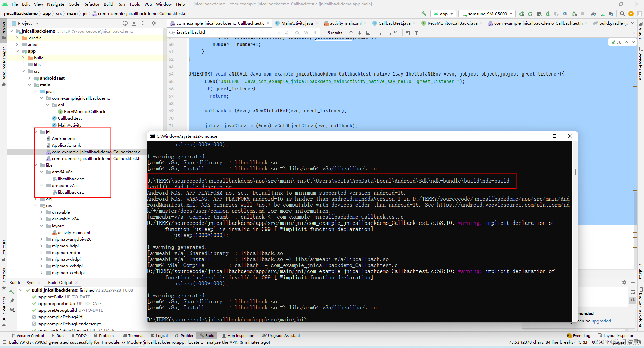Click the Search Everywhere magnifier
The height and width of the screenshot is (348, 644).
click(x=622, y=14)
